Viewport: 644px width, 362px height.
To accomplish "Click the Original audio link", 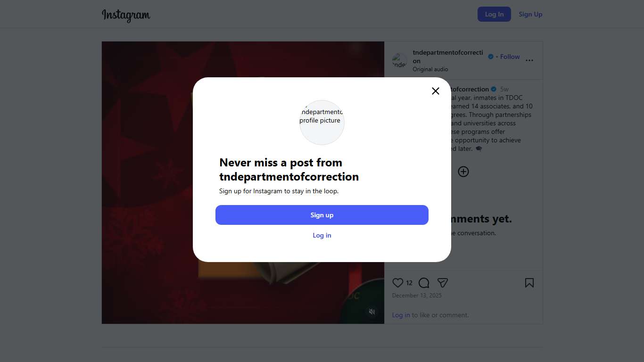I will [x=430, y=69].
